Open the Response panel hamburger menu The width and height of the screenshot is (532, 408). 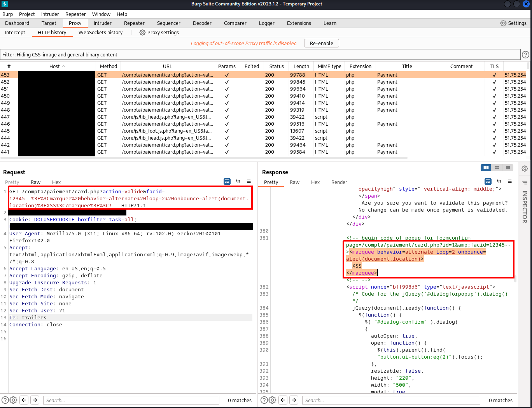(x=510, y=181)
